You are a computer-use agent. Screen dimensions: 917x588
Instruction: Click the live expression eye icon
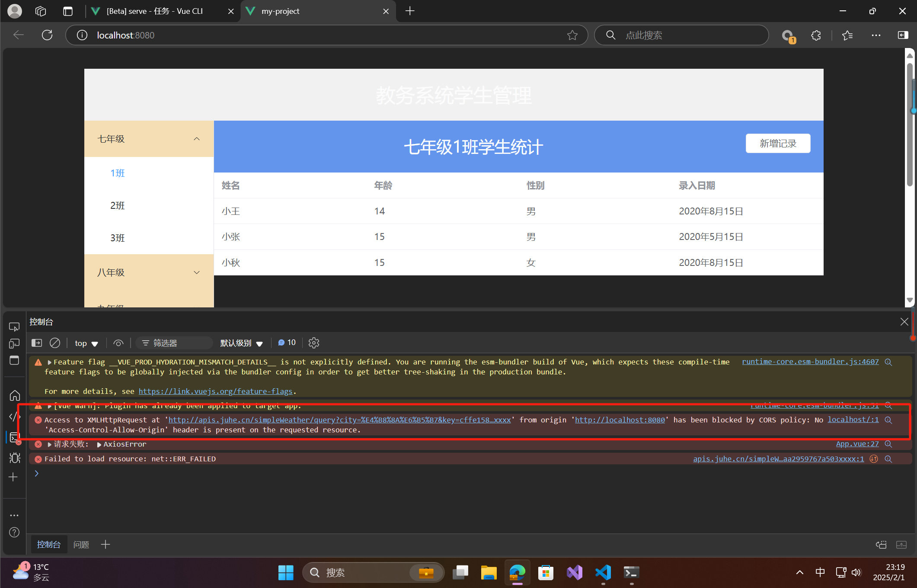pyautogui.click(x=118, y=343)
